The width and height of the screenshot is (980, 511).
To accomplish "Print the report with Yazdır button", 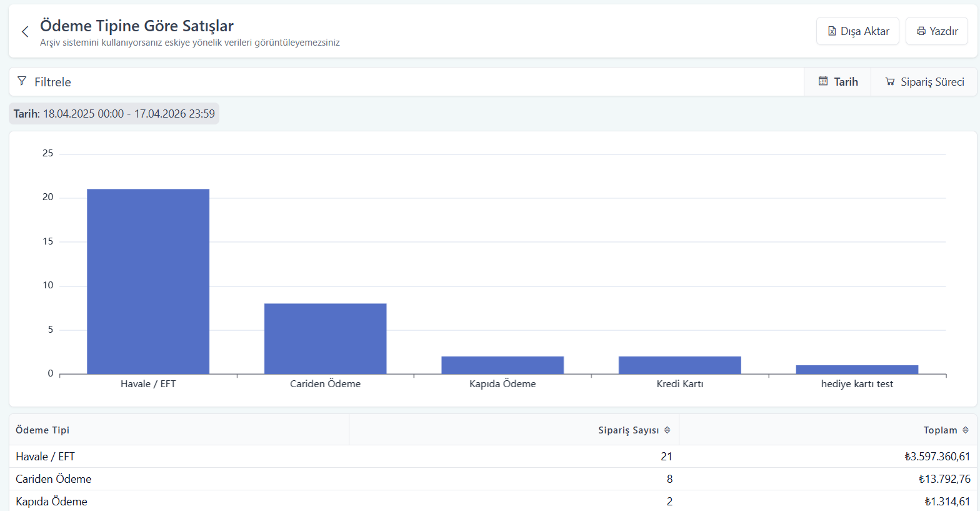I will pyautogui.click(x=937, y=31).
